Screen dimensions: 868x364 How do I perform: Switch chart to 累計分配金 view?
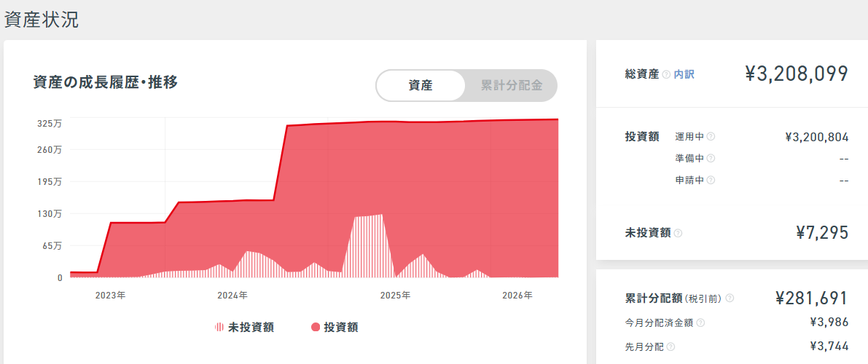[511, 86]
